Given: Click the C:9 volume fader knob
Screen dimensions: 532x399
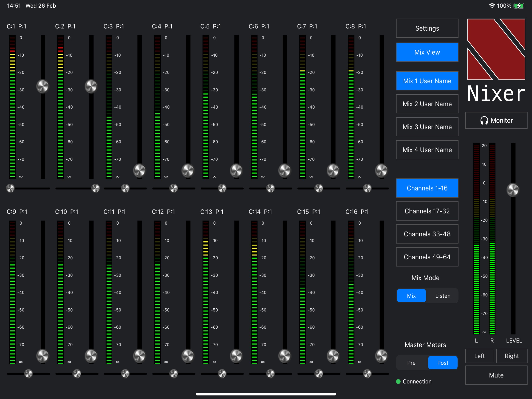Looking at the screenshot, I should click(43, 356).
